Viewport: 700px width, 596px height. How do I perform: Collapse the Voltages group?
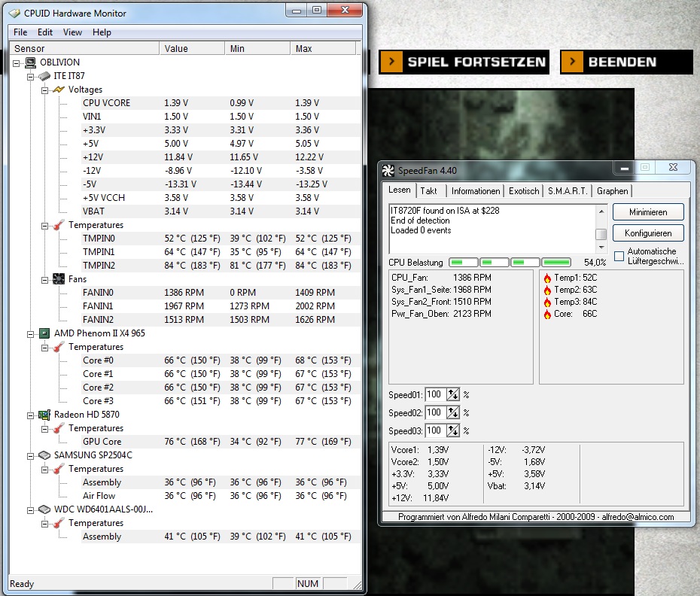click(x=44, y=90)
